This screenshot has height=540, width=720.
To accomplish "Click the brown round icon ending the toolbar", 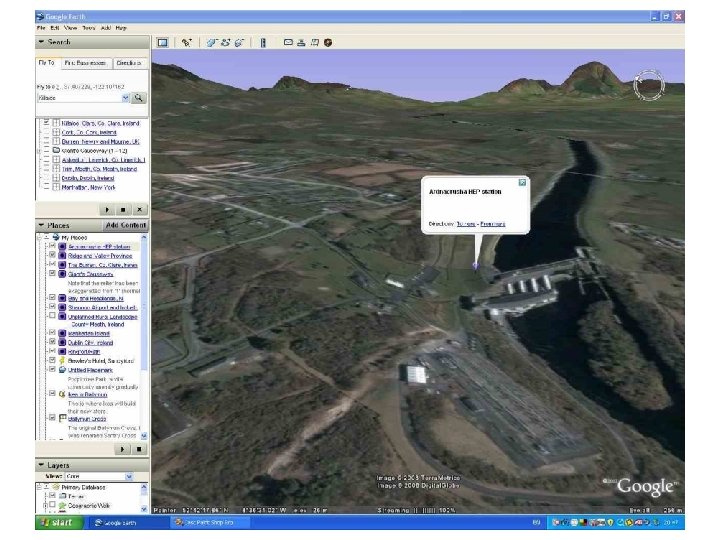I will tap(328, 43).
